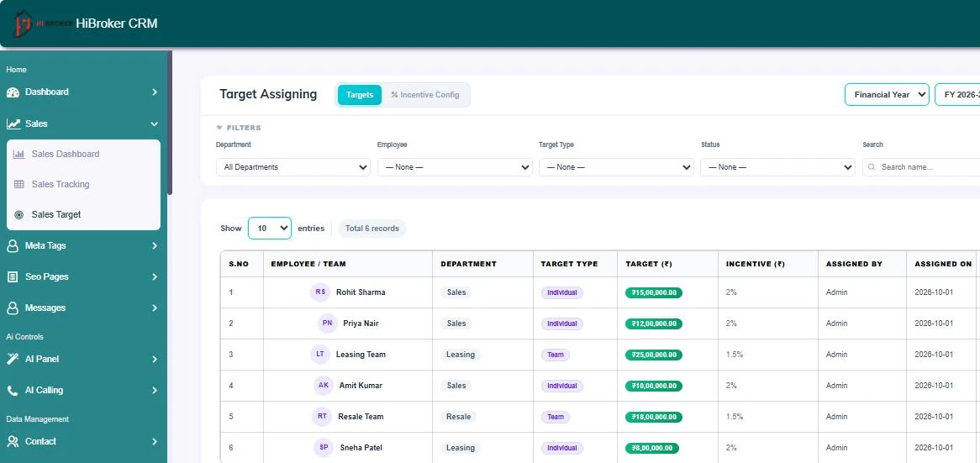
Task: Click the Dashboard gauge icon in sidebar
Action: click(13, 92)
